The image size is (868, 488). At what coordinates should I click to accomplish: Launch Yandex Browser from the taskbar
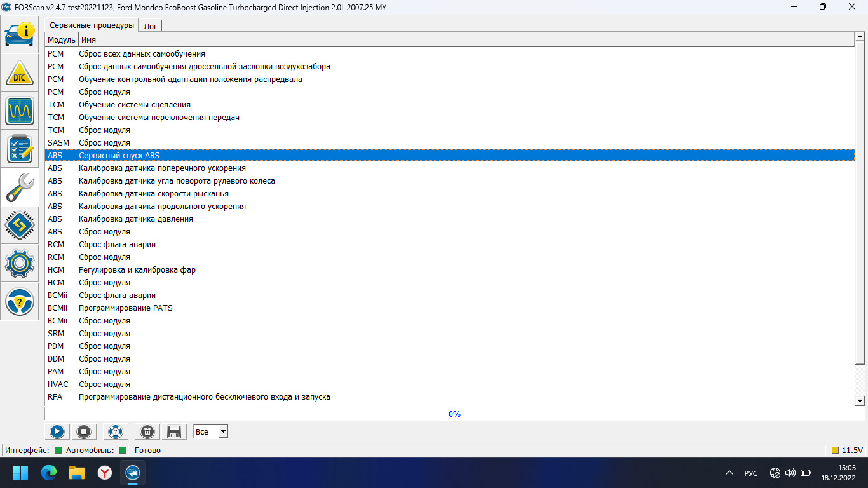pos(105,473)
